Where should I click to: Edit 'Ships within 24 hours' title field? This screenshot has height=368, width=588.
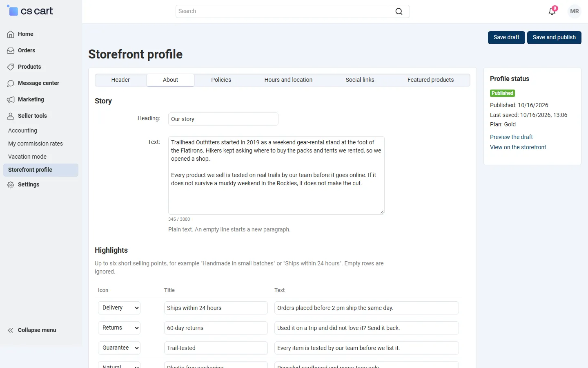pos(216,308)
